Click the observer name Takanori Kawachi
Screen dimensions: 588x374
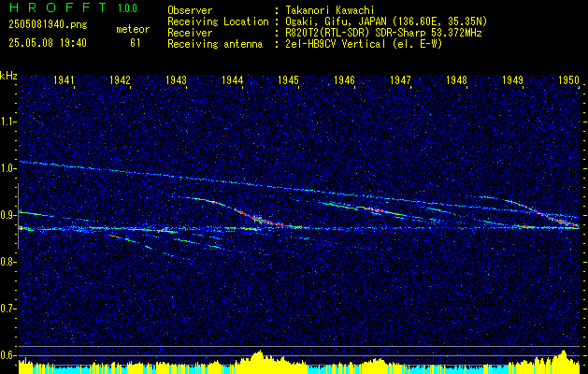[330, 10]
